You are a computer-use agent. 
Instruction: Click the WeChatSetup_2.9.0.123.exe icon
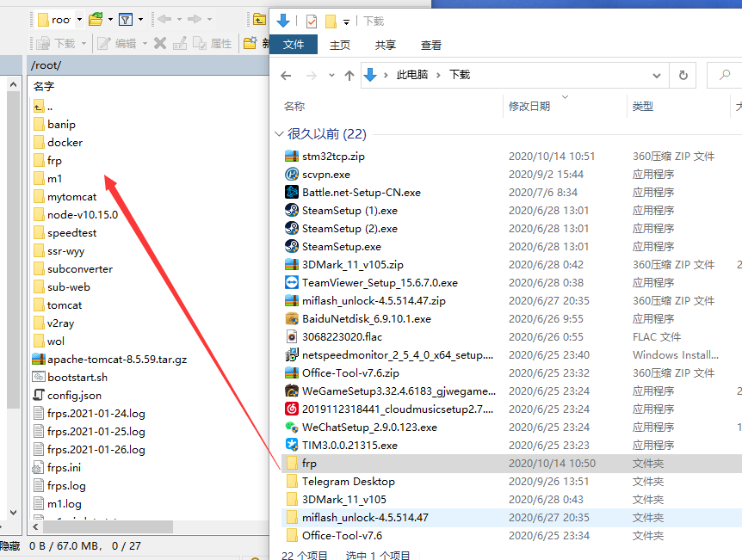coord(292,427)
